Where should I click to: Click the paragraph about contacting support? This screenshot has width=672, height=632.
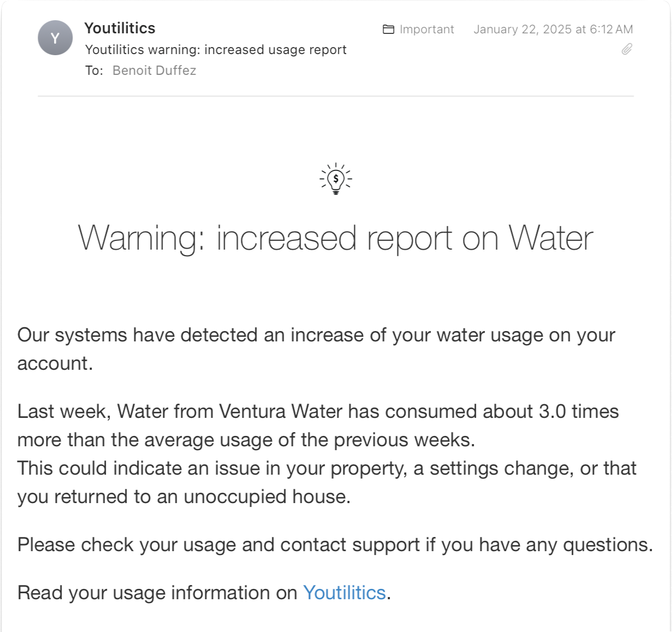click(335, 544)
